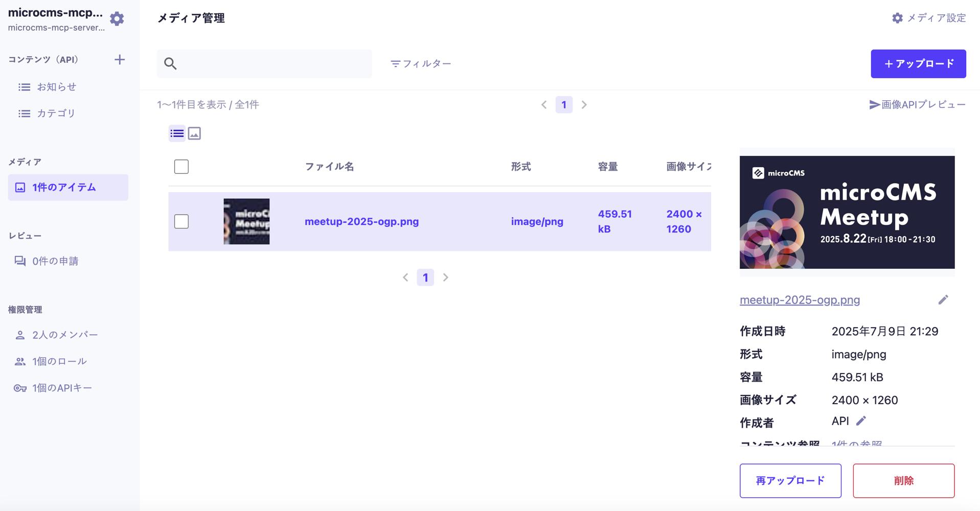Go to previous page in bottom pagination
The width and height of the screenshot is (980, 511).
tap(405, 277)
